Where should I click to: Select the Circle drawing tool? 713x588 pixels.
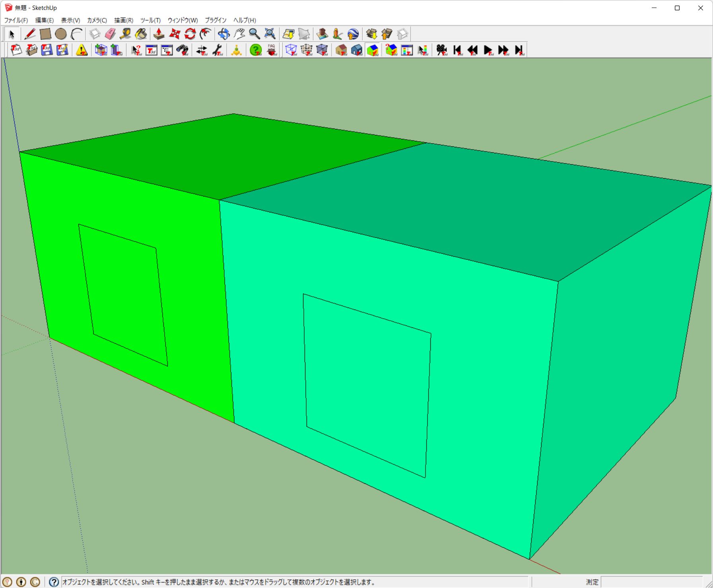coord(61,34)
